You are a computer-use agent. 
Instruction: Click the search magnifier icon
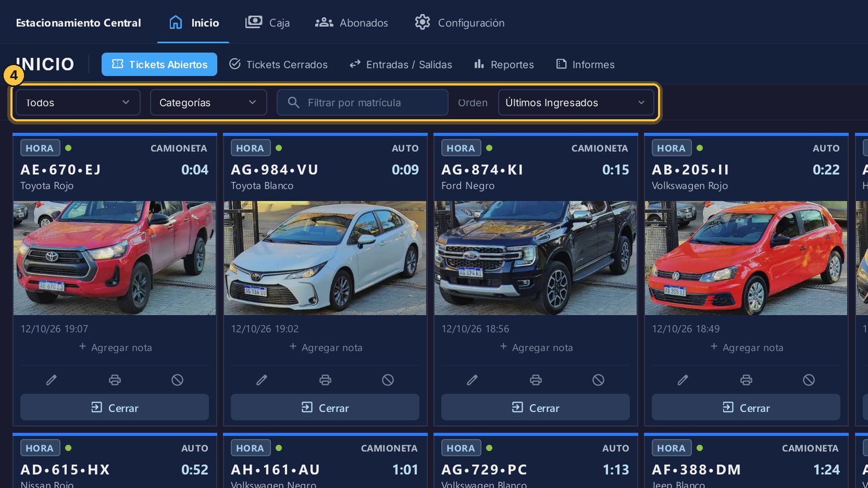tap(293, 102)
